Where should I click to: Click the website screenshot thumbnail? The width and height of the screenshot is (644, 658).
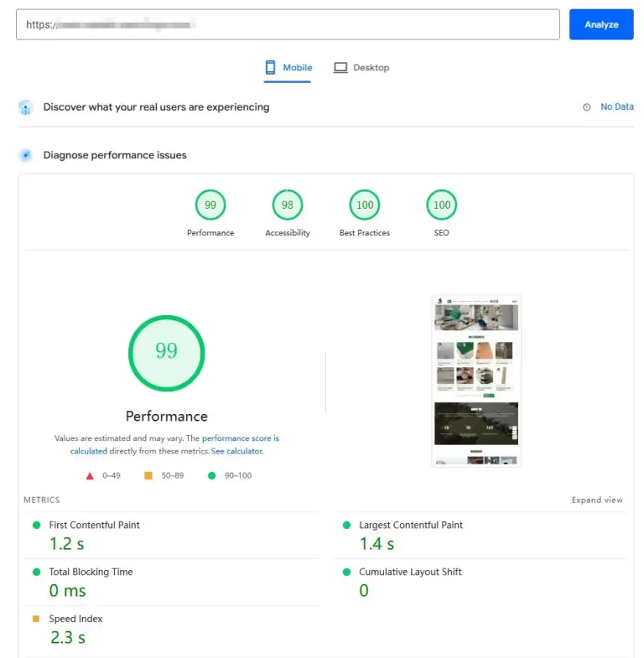point(476,380)
